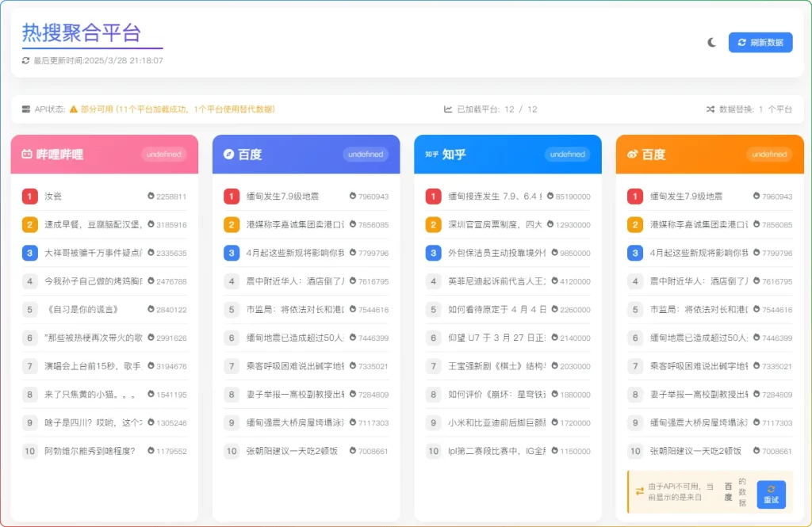The image size is (812, 527).
Task: Click the Zhihu icon on its card header
Action: click(430, 154)
